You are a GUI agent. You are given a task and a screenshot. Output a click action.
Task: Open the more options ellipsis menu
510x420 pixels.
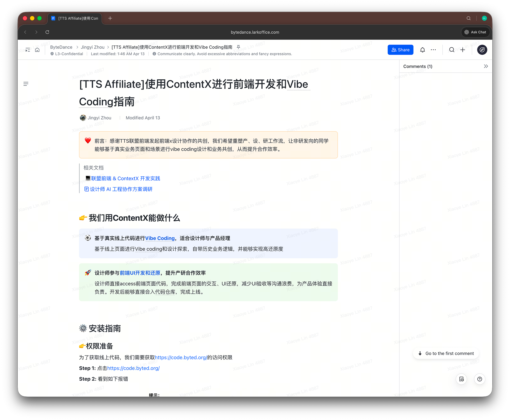coord(433,50)
